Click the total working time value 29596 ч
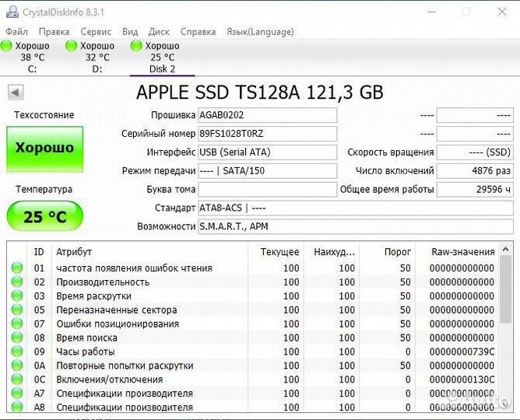Screen dimensions: 520x420 tap(475, 190)
